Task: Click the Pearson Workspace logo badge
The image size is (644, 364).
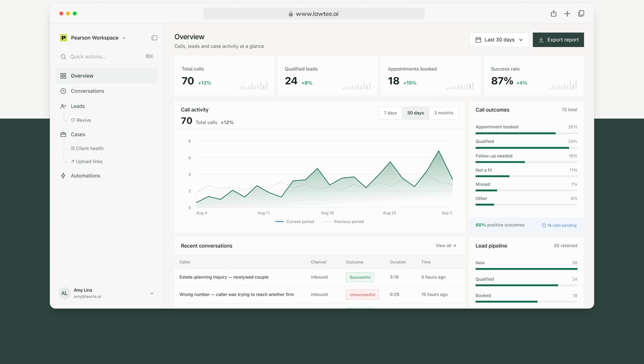Action: click(64, 38)
